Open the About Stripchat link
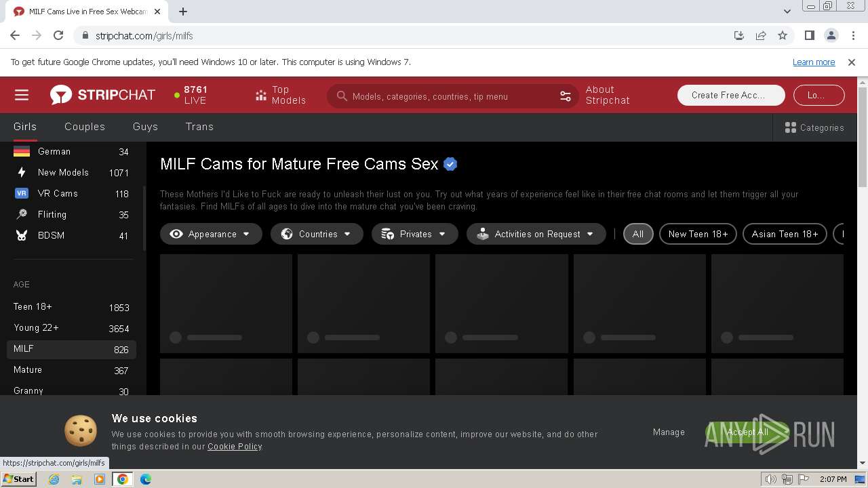The image size is (868, 488). click(x=608, y=95)
